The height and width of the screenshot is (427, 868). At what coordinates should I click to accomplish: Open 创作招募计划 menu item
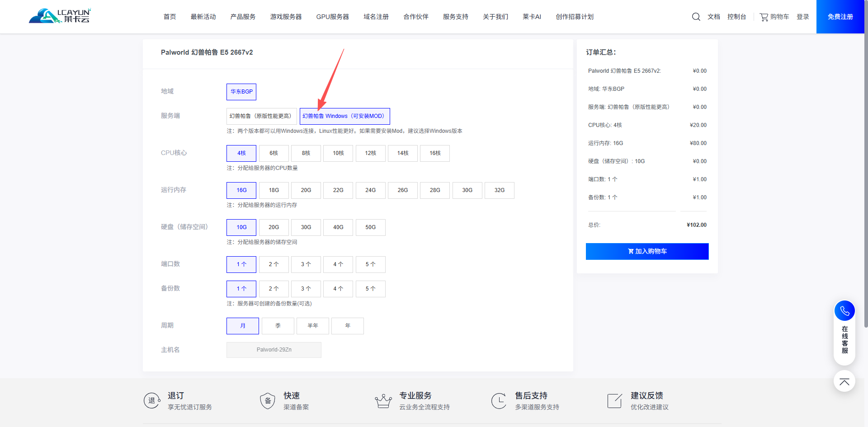pyautogui.click(x=575, y=17)
